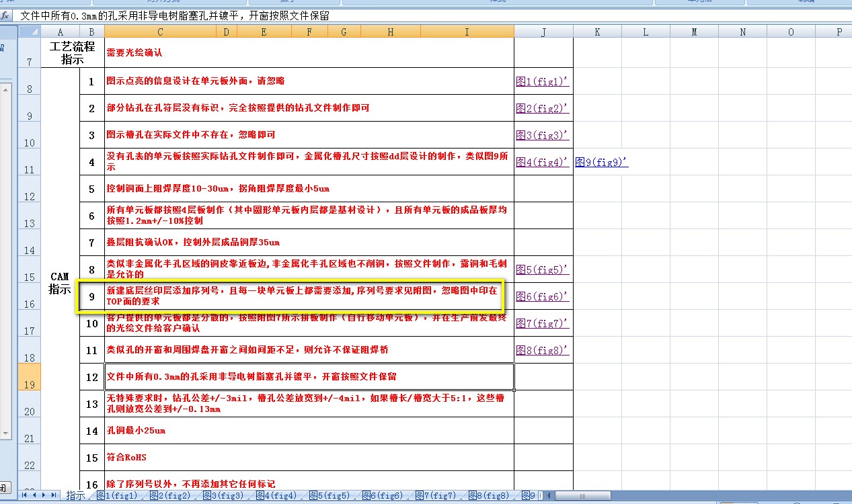Screen dimensions: 852x504
Task: Select column B header
Action: click(x=91, y=32)
